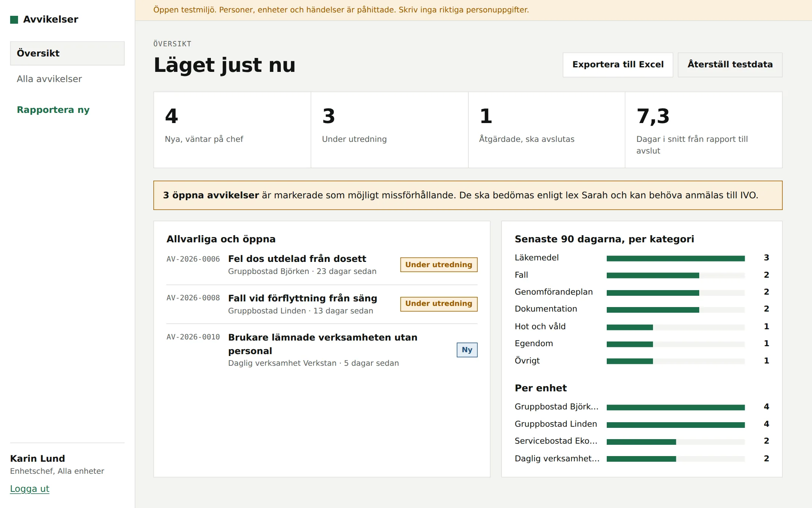The image size is (812, 508).
Task: Click ID AV-2026-0010
Action: [x=193, y=337]
